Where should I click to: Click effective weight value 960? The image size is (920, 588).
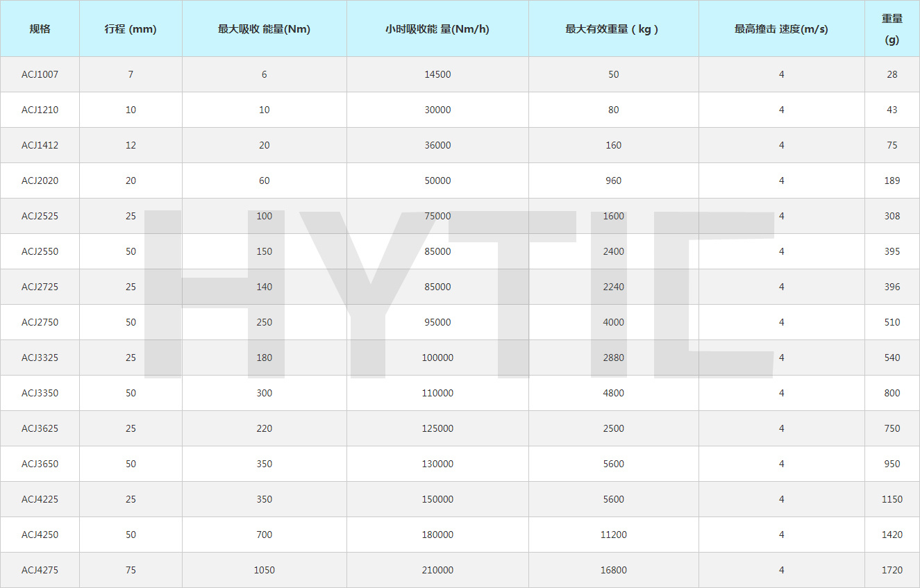[614, 180]
